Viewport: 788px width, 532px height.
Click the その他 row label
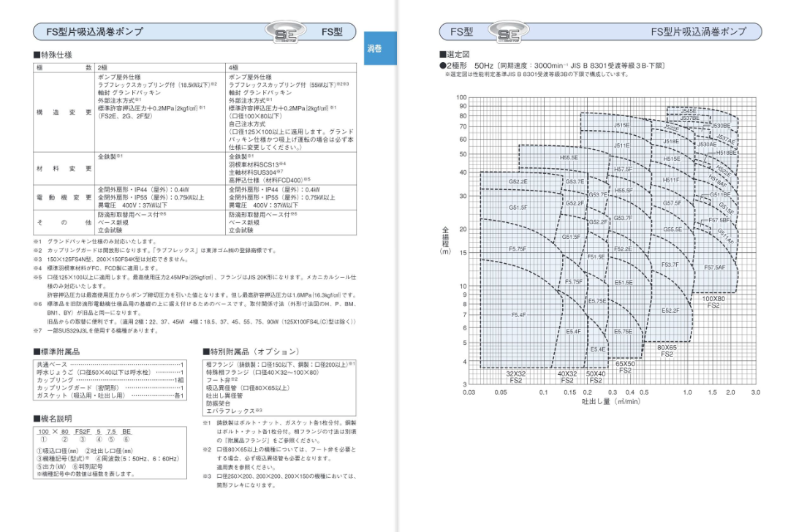[64, 222]
